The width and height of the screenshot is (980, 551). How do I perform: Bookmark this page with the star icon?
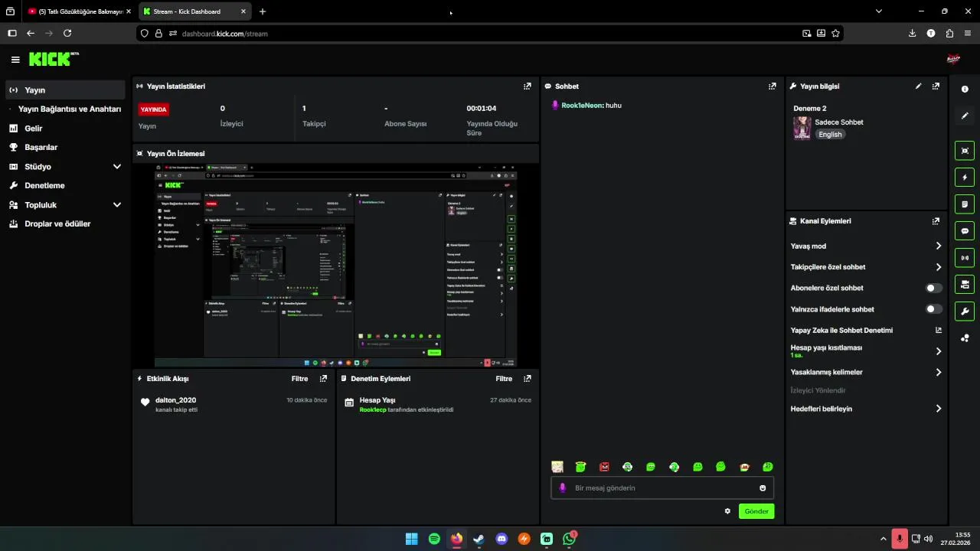coord(835,34)
